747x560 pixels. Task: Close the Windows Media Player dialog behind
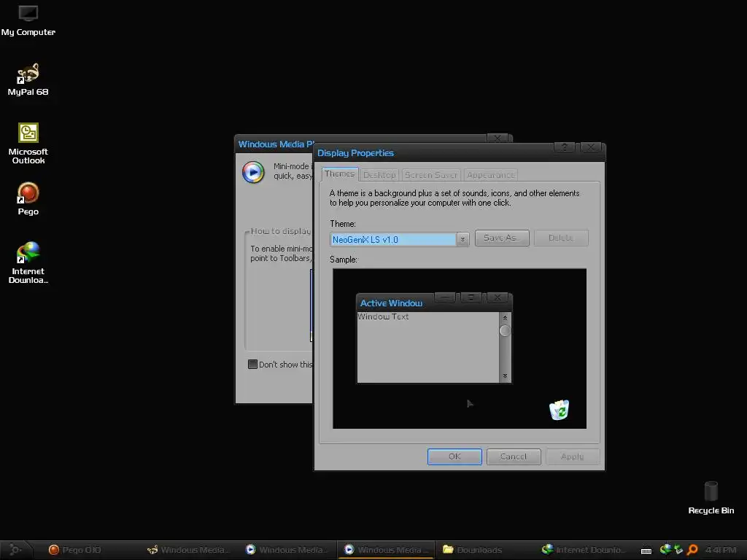coord(498,138)
